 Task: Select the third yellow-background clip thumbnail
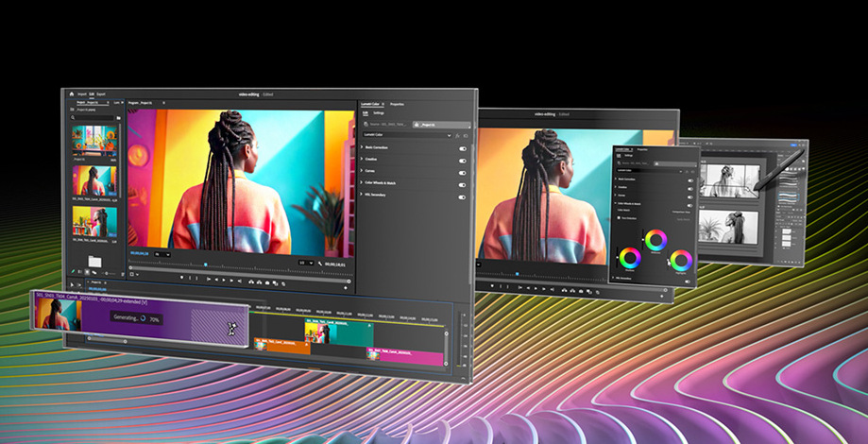pos(94,222)
